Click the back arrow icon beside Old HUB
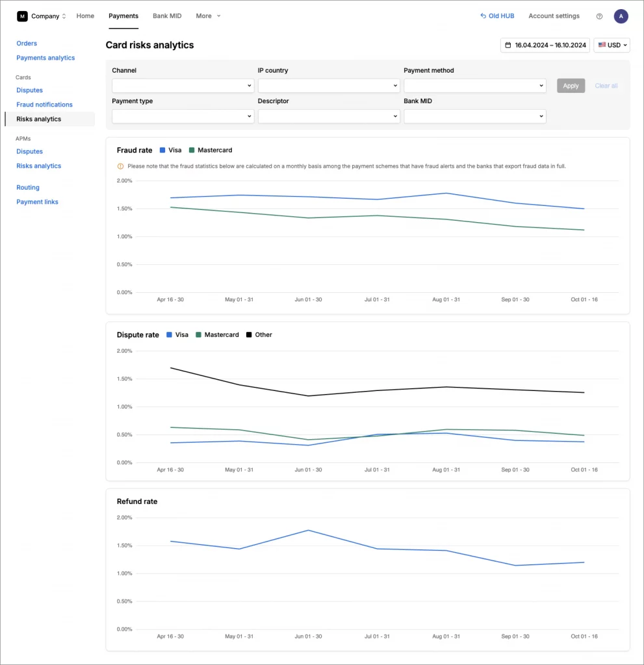 click(482, 16)
